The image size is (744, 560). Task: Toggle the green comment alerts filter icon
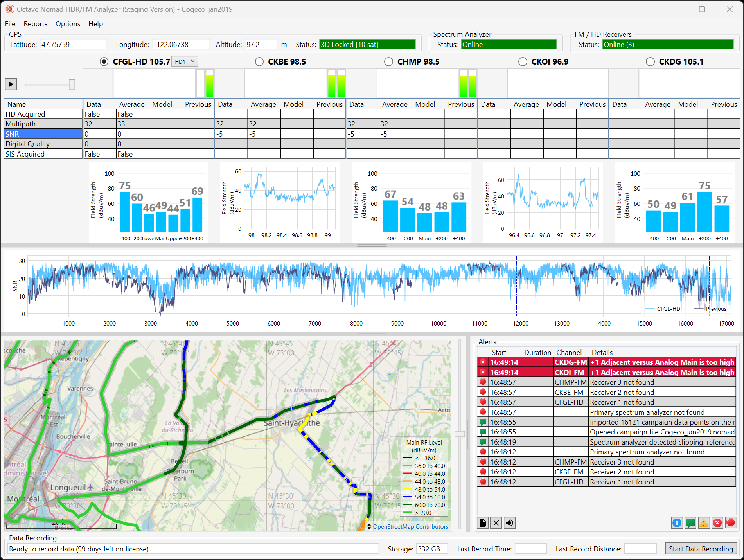pos(690,523)
